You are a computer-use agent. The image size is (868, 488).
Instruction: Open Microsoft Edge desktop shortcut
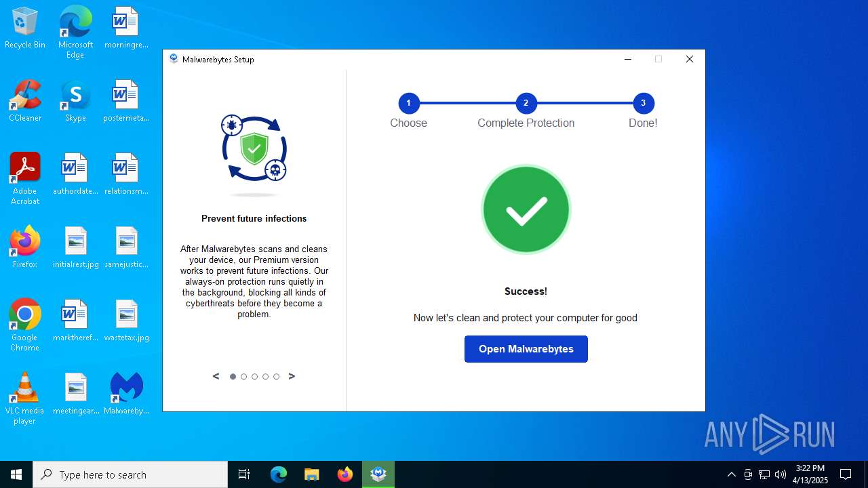coord(75,32)
